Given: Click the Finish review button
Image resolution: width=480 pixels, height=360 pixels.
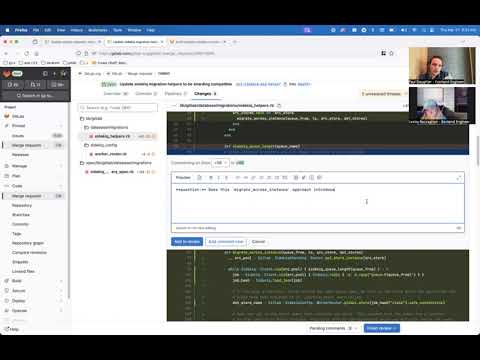Looking at the screenshot, I should click(x=382, y=328).
